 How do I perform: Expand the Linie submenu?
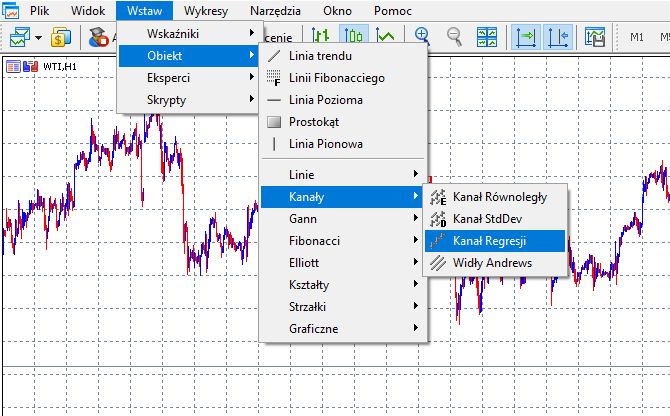pos(343,175)
